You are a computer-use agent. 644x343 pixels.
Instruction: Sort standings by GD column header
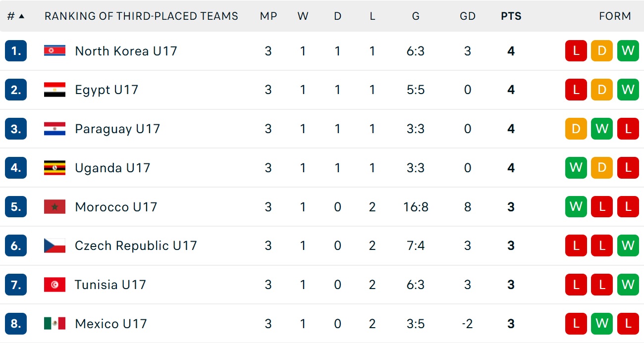click(467, 16)
